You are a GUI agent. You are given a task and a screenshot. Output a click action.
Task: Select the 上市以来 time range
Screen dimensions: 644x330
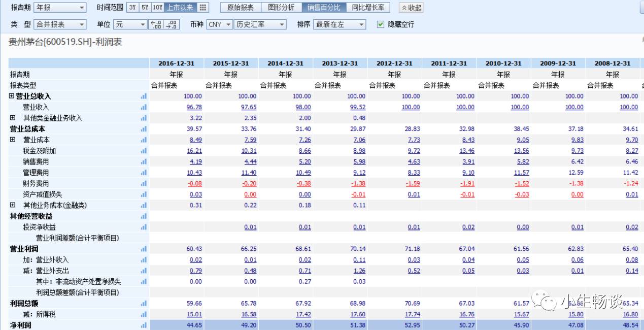(180, 8)
